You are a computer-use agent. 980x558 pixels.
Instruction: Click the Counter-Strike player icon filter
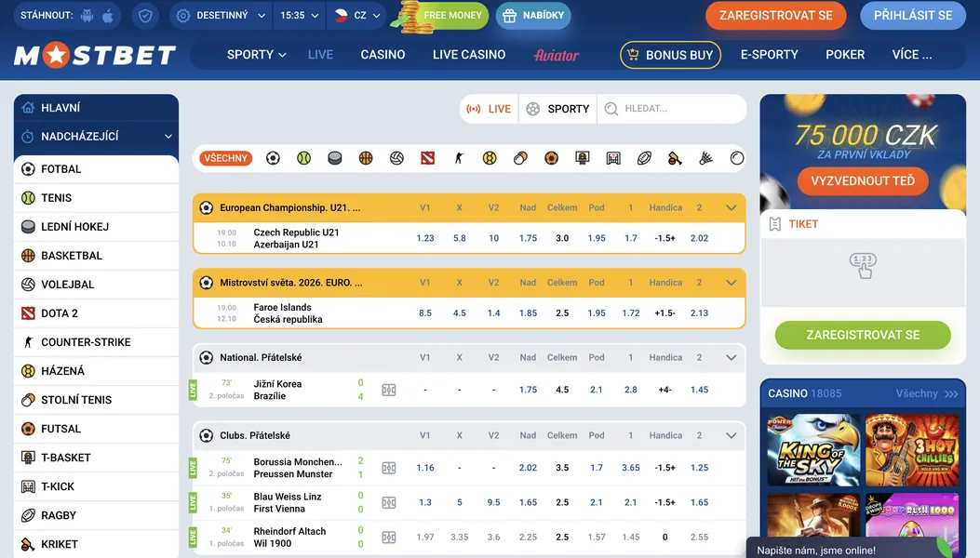point(457,158)
